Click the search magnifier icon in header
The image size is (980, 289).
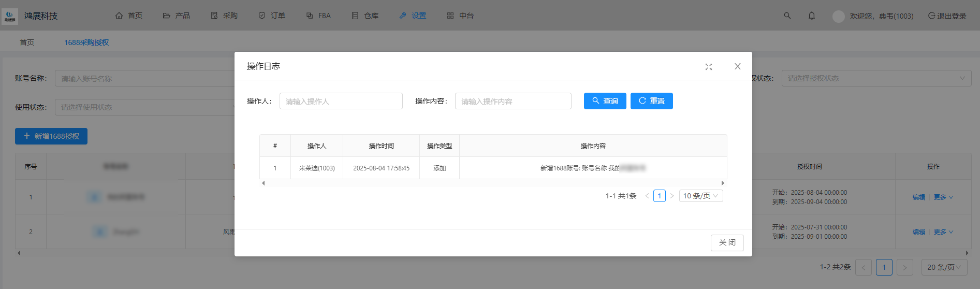coord(787,16)
